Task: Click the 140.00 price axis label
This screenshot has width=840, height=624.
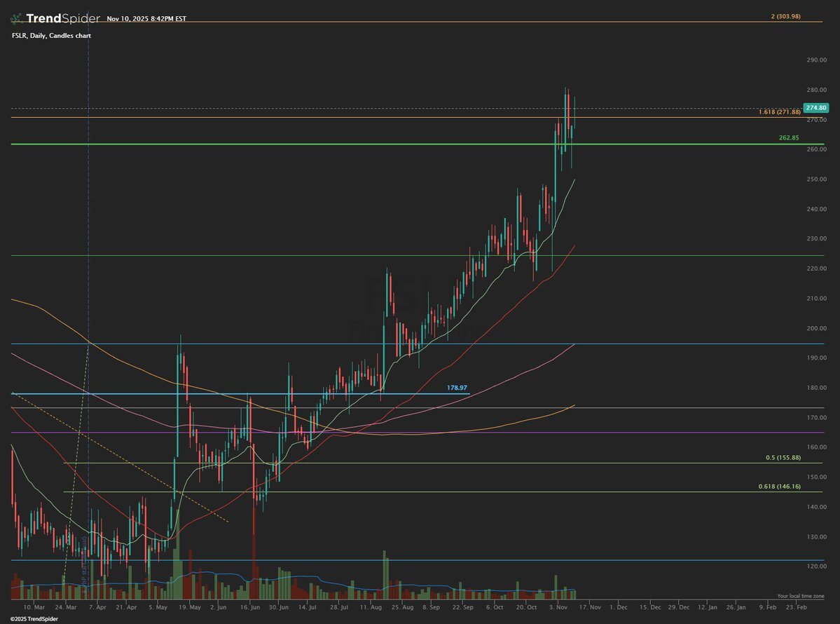Action: [816, 507]
